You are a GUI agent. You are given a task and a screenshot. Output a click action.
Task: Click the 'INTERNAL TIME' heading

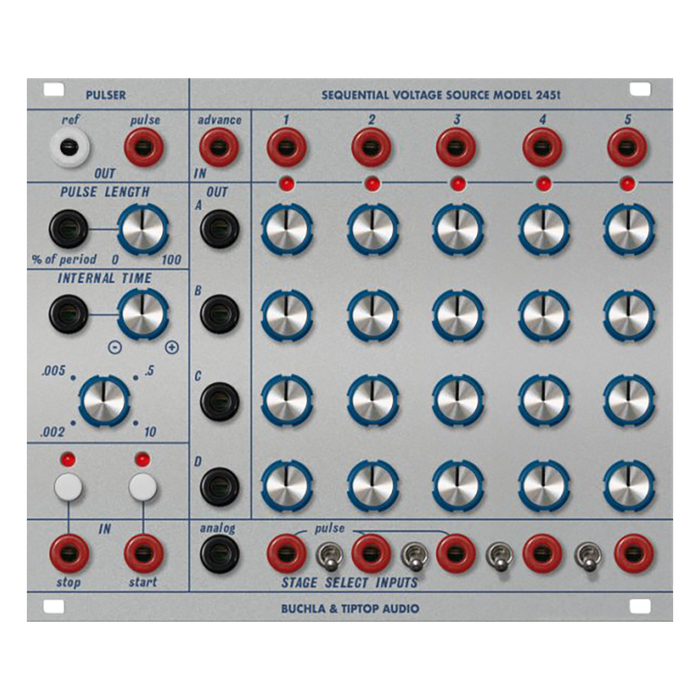104,278
